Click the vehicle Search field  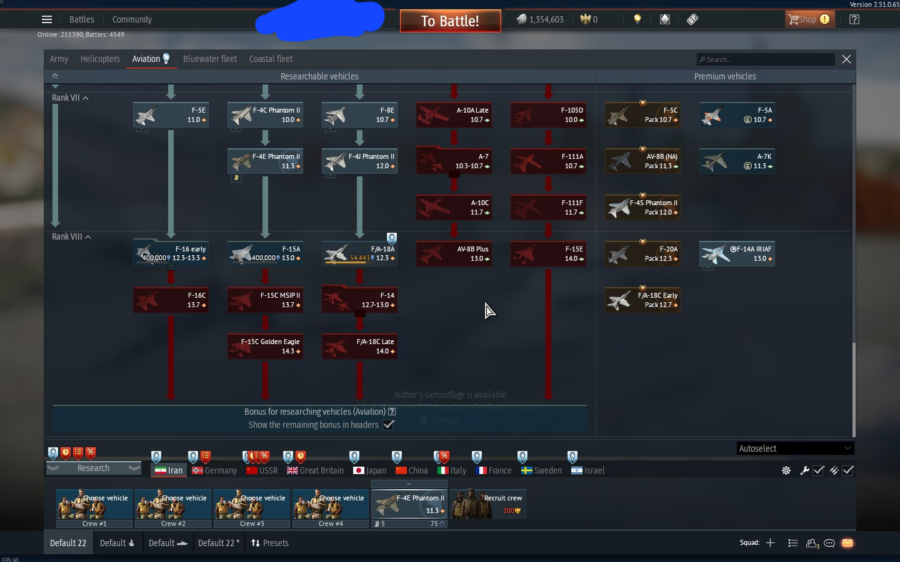765,60
